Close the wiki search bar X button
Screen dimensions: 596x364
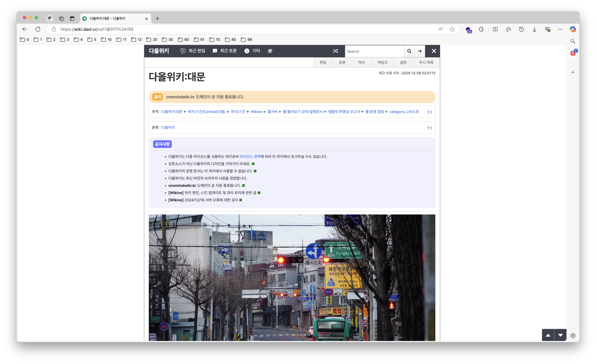pyautogui.click(x=434, y=51)
